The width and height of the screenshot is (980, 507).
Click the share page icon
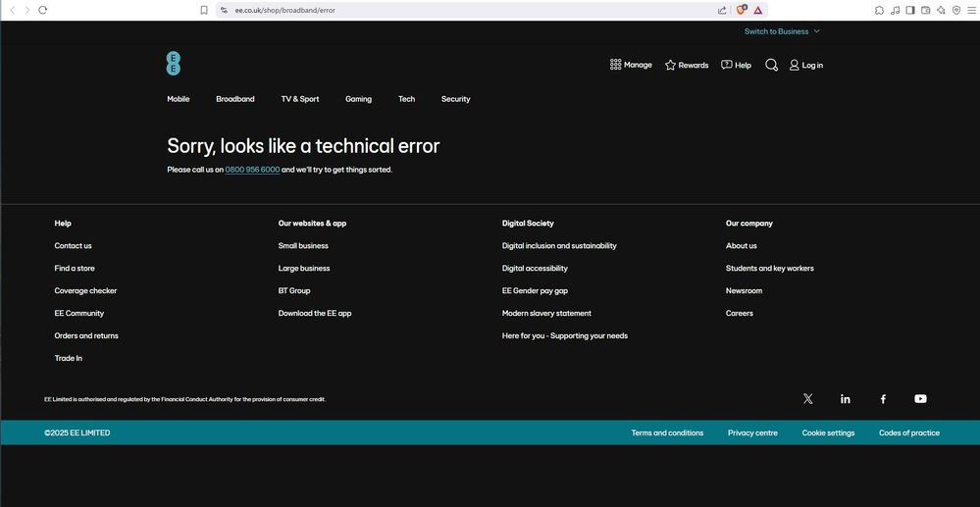tap(722, 10)
